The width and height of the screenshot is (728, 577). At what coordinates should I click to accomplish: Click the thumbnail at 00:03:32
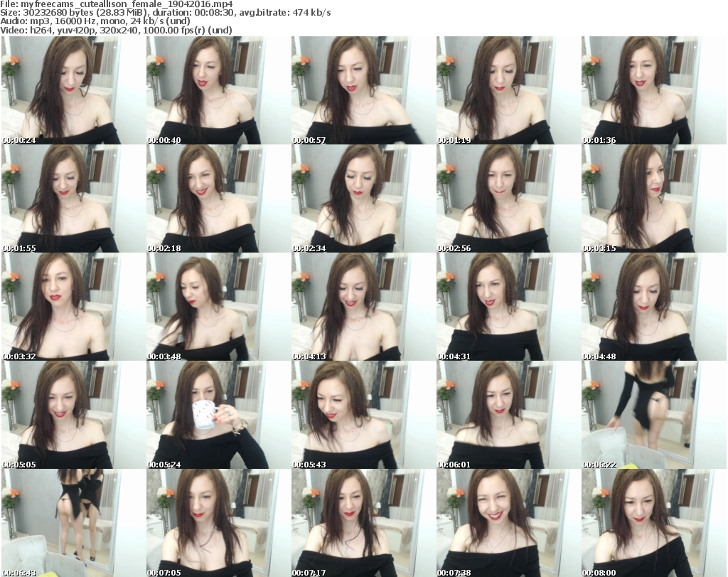(73, 307)
